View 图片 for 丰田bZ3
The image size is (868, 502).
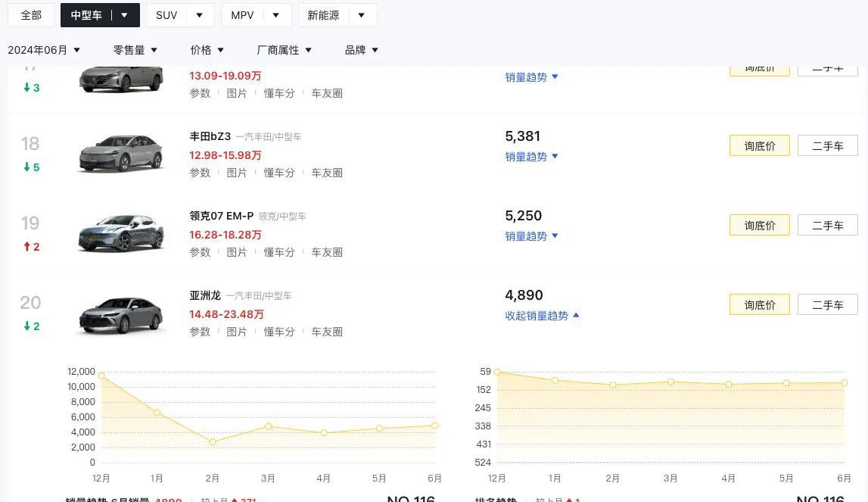[237, 173]
